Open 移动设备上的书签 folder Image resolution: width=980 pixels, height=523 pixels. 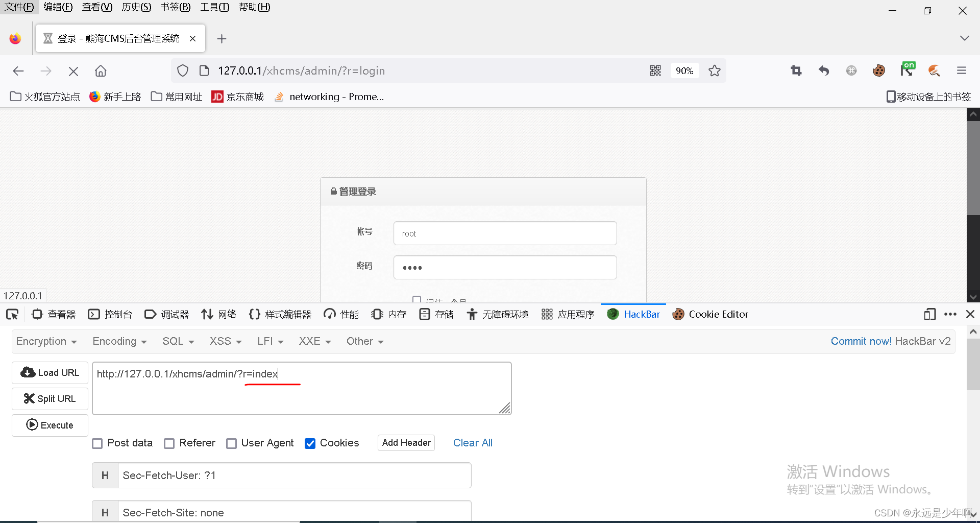928,97
